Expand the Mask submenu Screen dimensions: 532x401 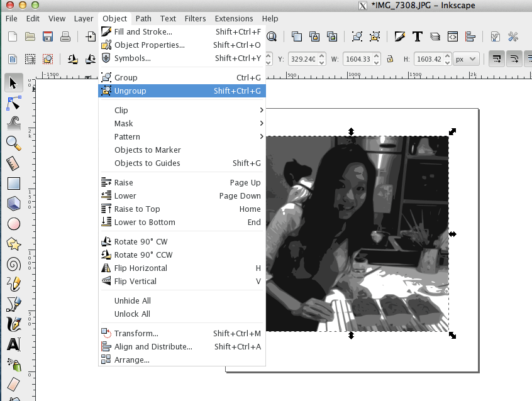182,123
